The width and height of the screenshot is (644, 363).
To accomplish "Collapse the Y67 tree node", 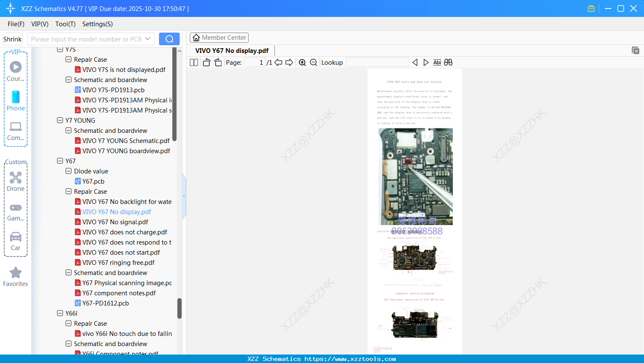I will 60,161.
